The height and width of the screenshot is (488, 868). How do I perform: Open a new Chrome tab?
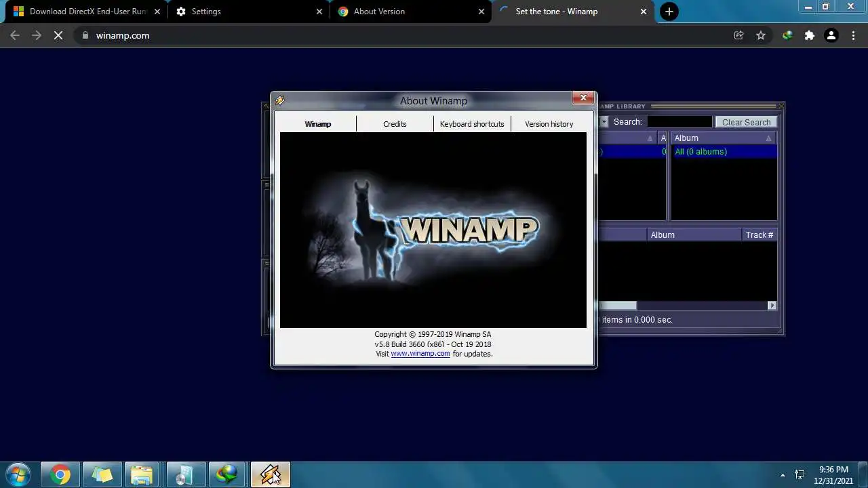point(669,12)
